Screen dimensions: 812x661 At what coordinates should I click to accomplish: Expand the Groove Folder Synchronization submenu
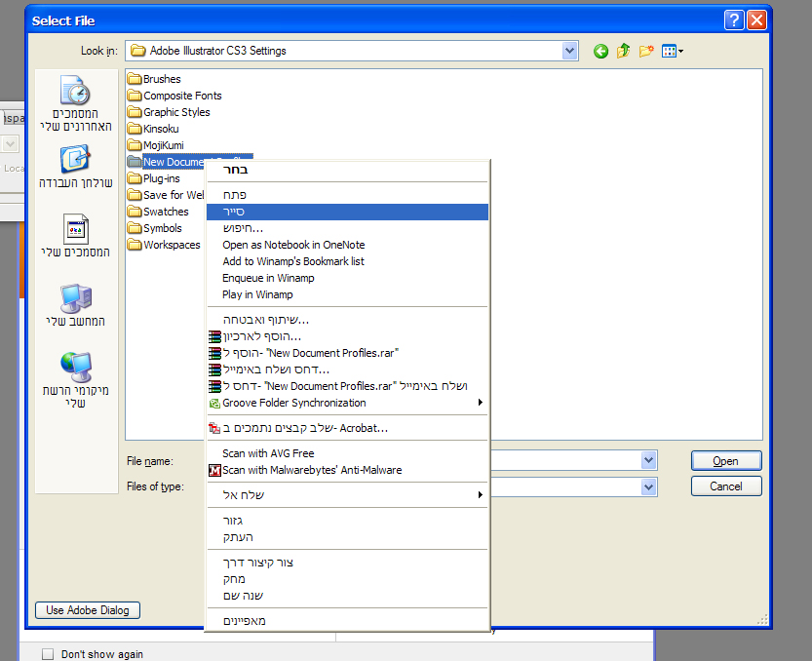481,403
